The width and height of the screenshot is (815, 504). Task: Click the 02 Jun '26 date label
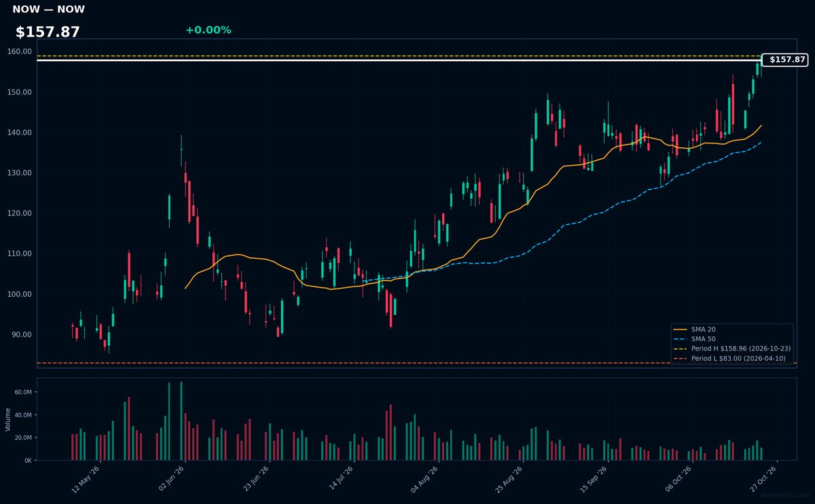(170, 480)
